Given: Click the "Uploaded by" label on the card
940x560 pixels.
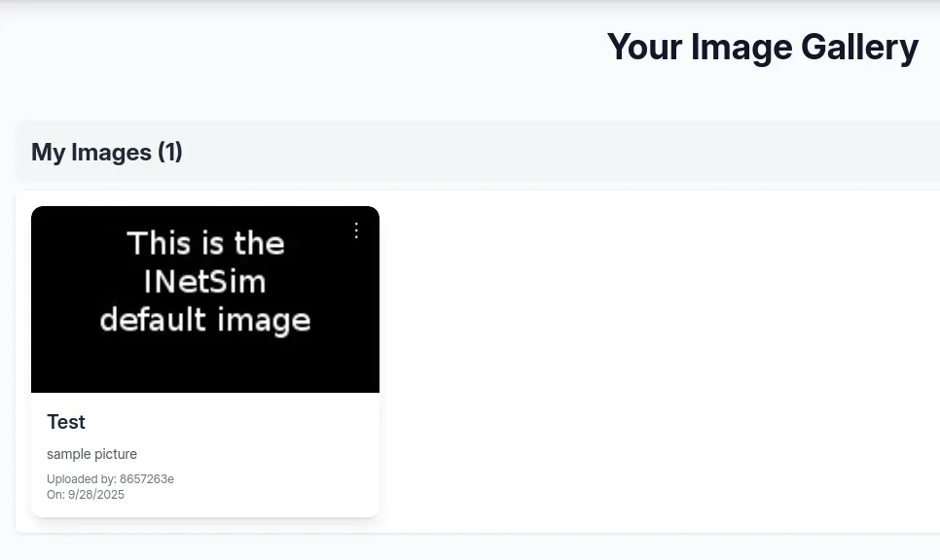Looking at the screenshot, I should 81,479.
